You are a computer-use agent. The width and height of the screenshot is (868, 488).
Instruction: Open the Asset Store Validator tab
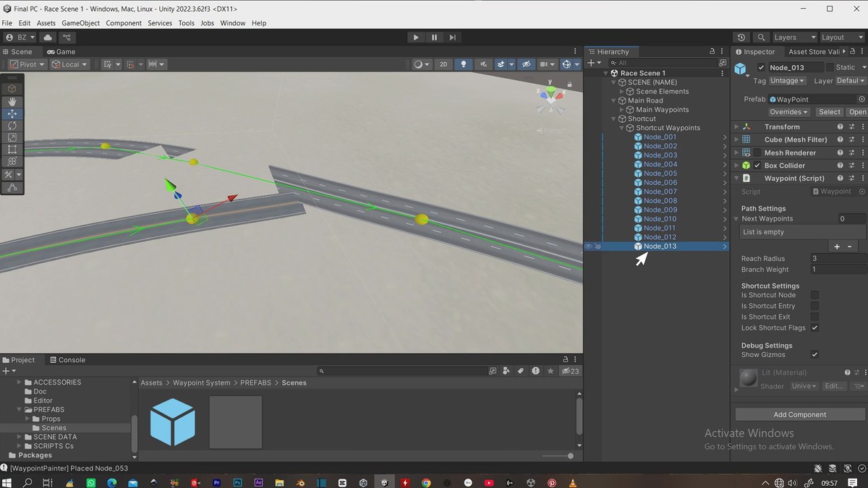814,52
